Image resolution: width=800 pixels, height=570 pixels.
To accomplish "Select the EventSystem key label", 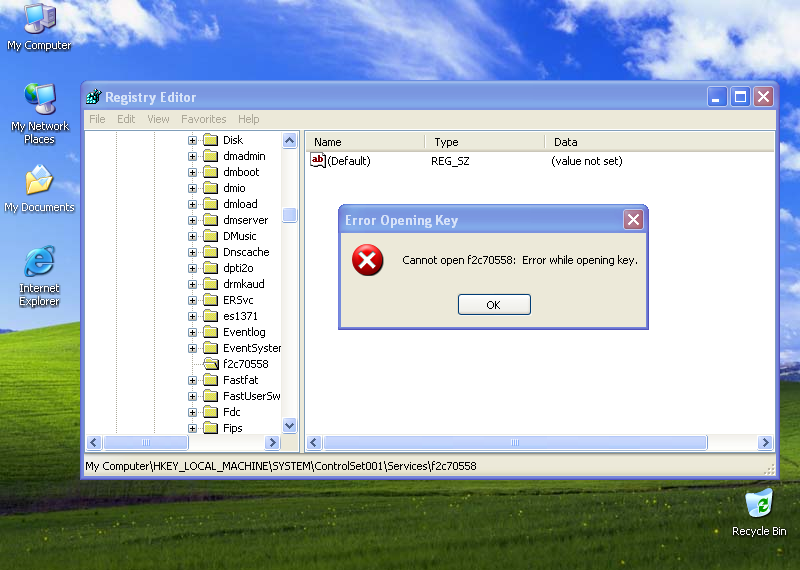I will (252, 348).
